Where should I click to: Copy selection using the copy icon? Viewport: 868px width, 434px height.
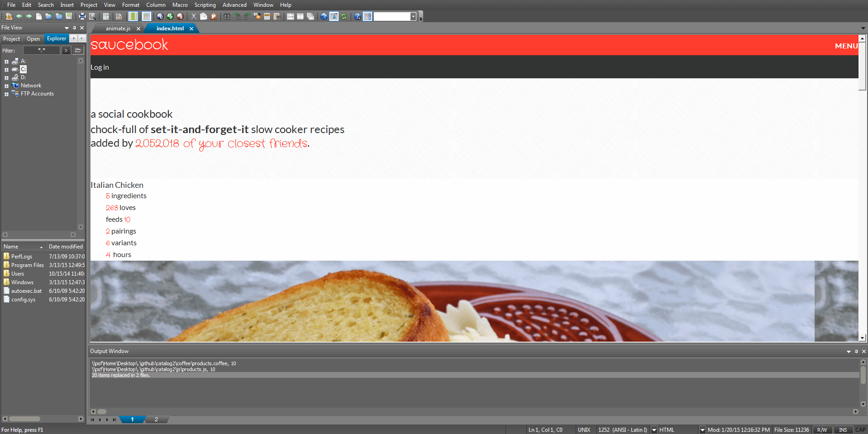pos(204,16)
